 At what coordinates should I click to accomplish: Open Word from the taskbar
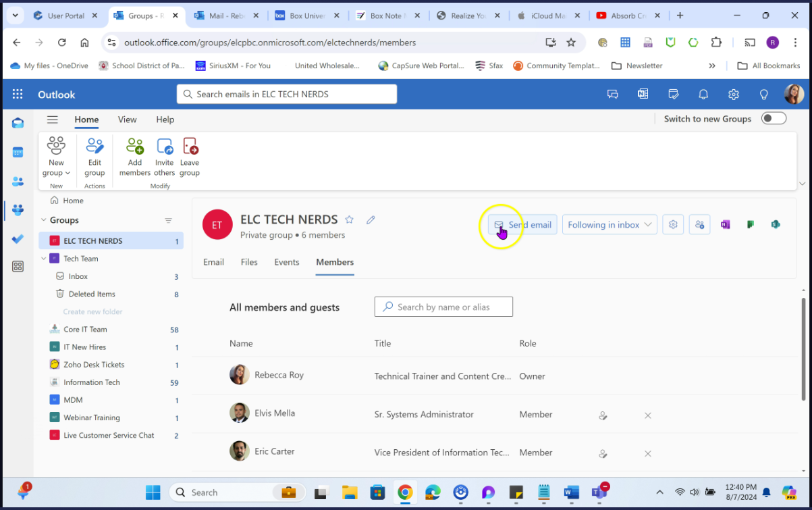571,492
